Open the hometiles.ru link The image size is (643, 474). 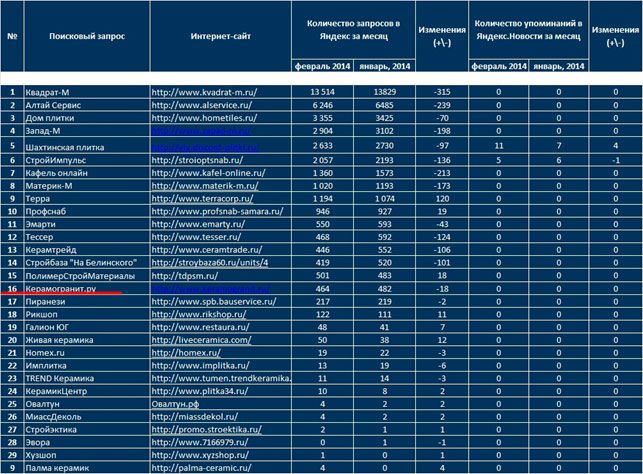(x=202, y=117)
